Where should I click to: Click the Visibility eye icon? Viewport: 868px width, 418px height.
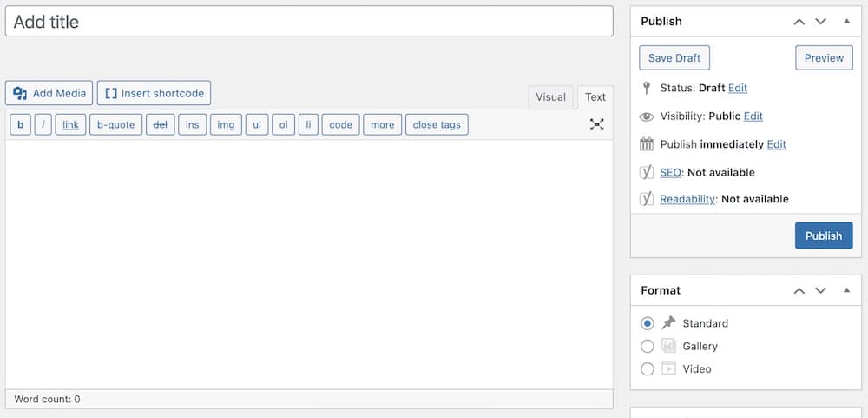pyautogui.click(x=647, y=116)
